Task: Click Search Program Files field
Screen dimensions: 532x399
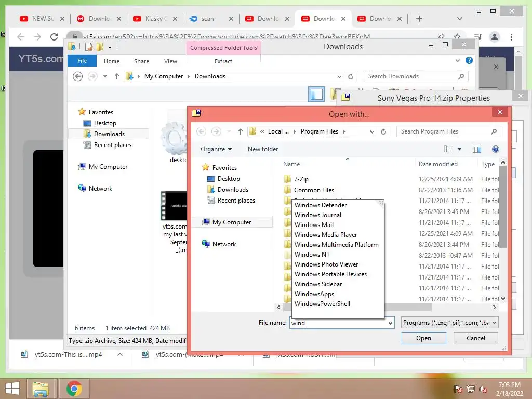Action: click(448, 131)
